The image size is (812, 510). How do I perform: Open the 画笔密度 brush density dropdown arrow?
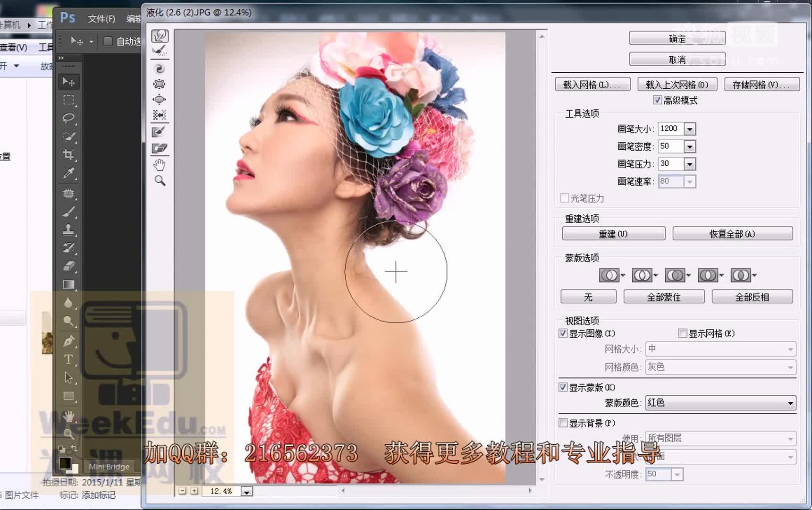(x=690, y=146)
